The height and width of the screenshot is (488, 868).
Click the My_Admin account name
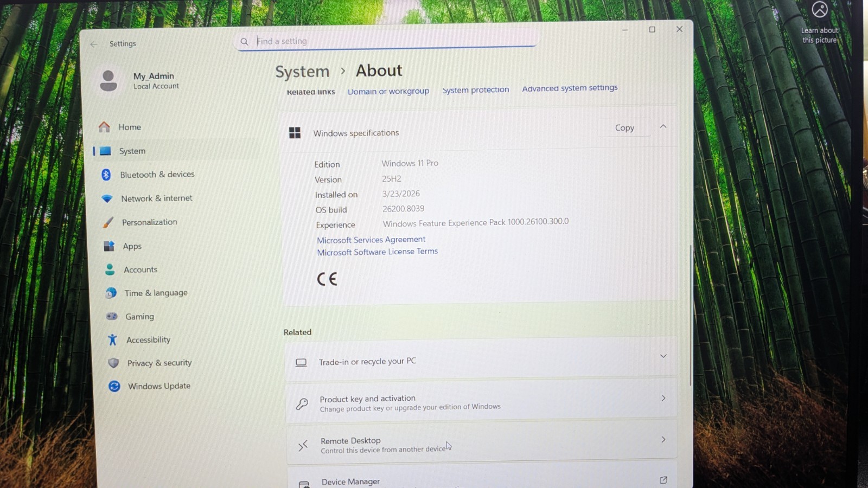click(x=154, y=76)
